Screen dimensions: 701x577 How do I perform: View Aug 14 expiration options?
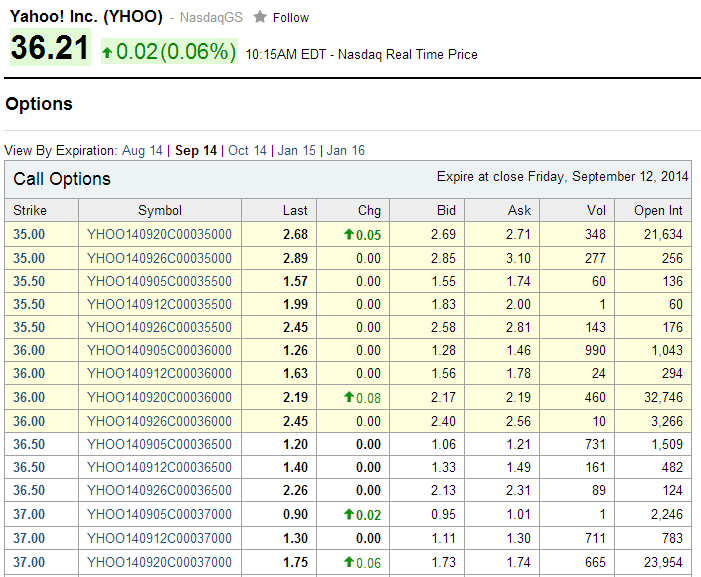(142, 150)
